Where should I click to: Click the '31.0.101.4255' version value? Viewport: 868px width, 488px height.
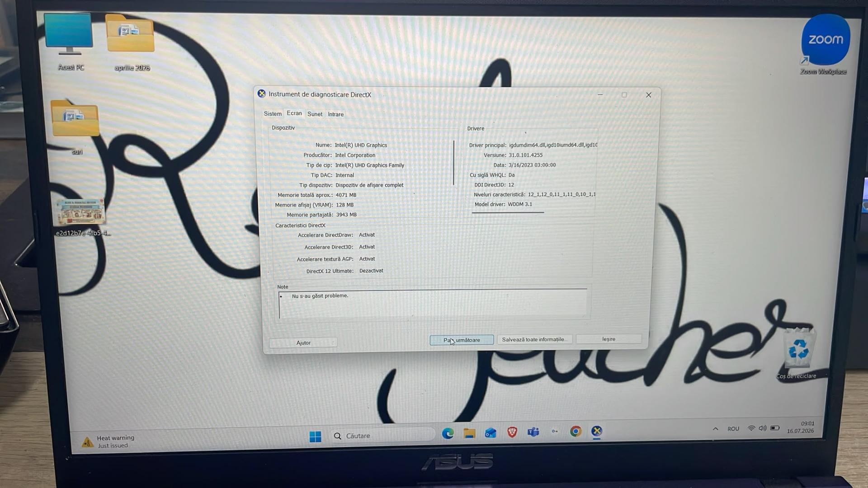coord(525,155)
